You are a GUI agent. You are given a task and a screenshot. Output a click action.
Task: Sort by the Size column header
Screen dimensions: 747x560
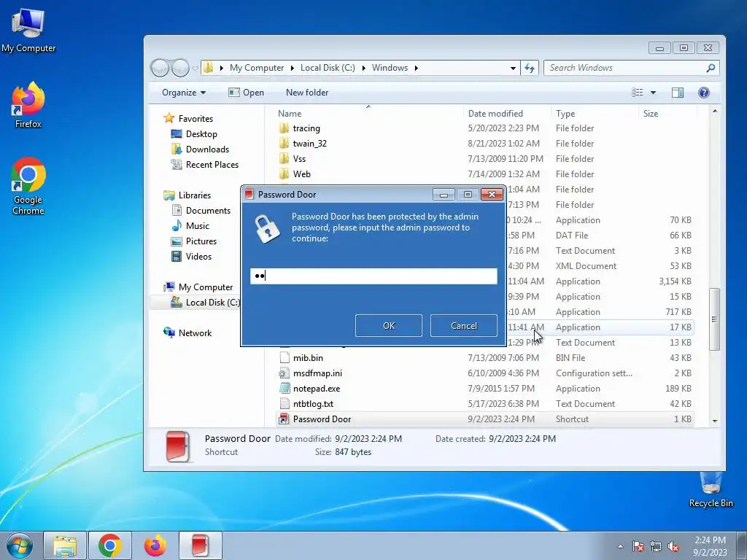pos(668,113)
